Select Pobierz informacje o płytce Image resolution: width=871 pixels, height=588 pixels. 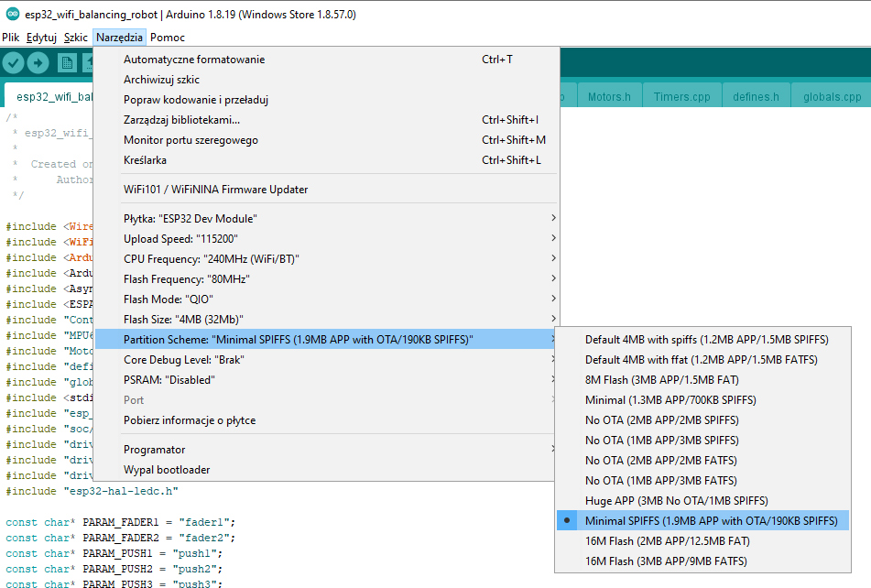coord(326,420)
